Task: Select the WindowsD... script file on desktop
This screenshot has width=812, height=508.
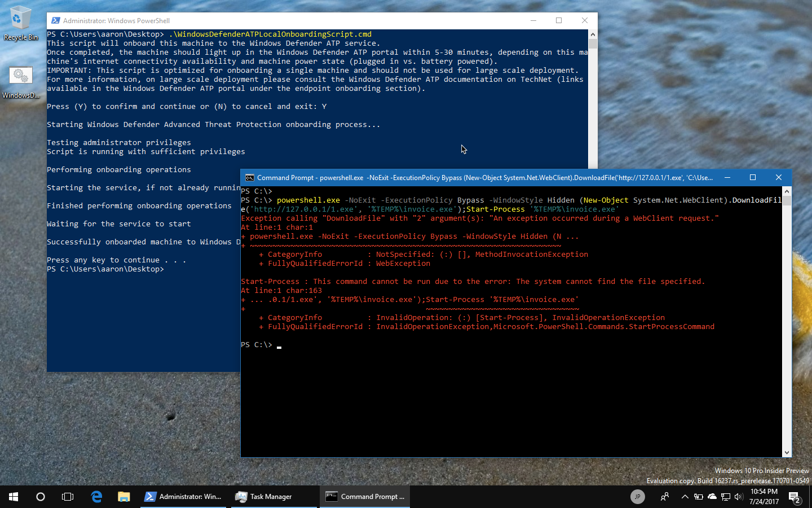Action: [x=21, y=82]
